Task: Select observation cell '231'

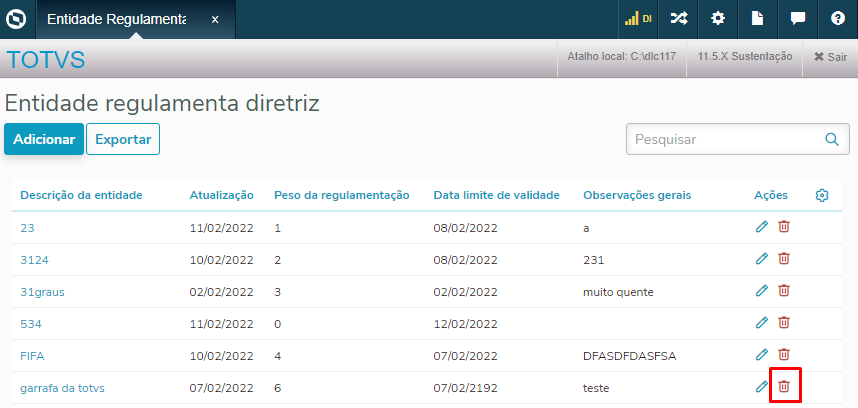Action: click(x=594, y=260)
